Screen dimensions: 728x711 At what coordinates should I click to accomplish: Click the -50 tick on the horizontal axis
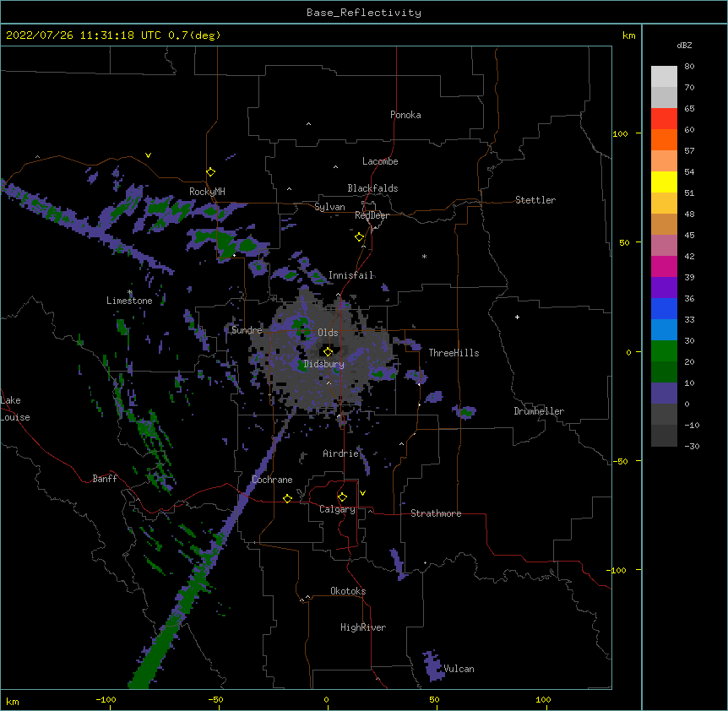tap(215, 700)
